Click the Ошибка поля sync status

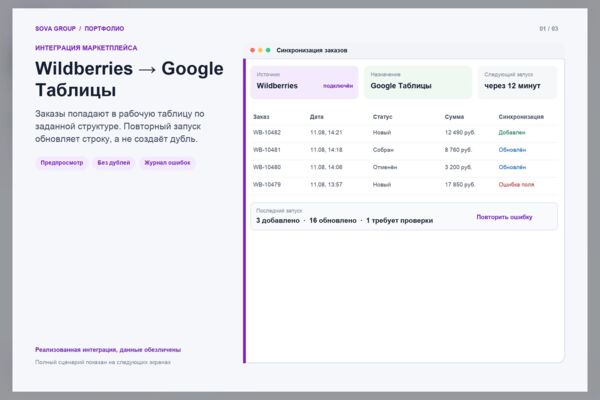point(516,184)
